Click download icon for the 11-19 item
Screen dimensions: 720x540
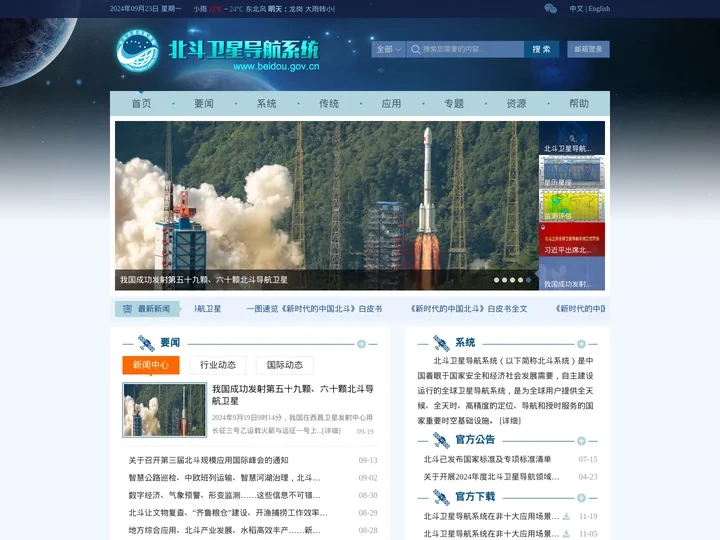(x=567, y=516)
